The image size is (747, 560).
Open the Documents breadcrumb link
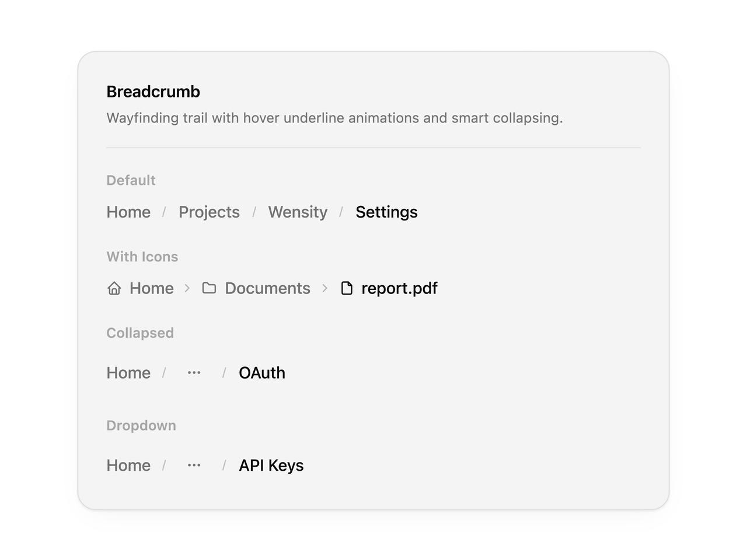267,288
